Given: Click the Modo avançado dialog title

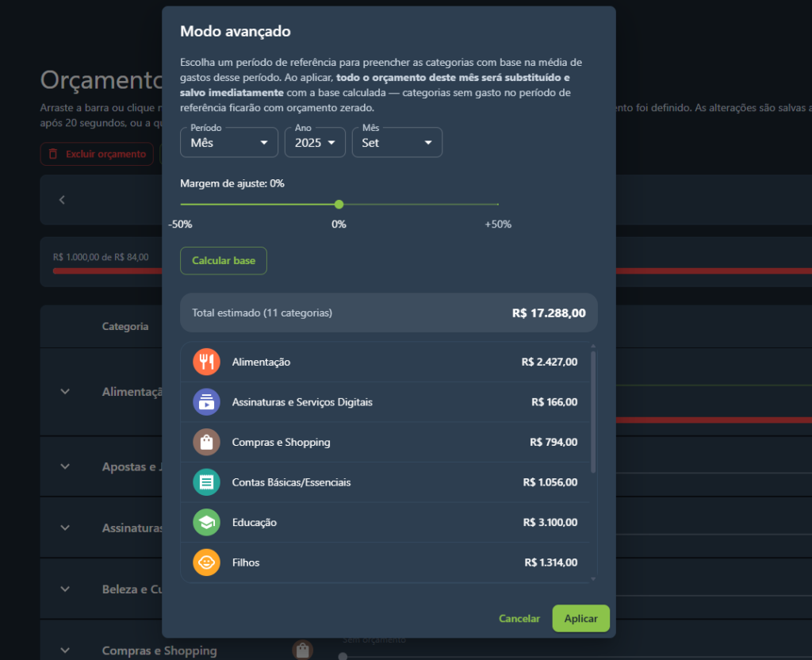Looking at the screenshot, I should coord(235,32).
